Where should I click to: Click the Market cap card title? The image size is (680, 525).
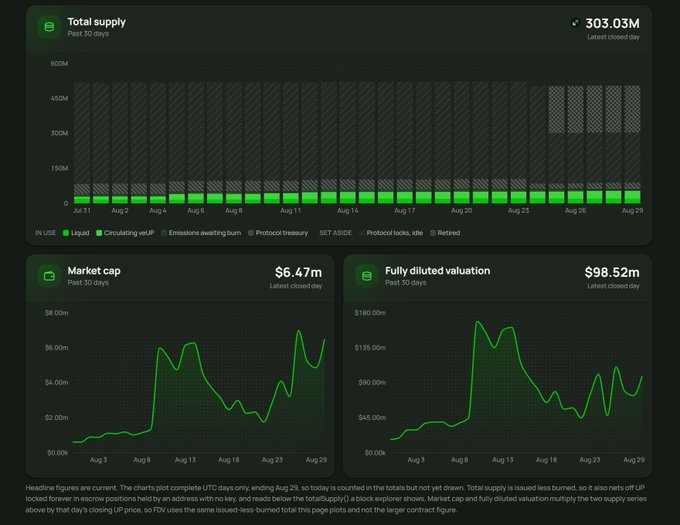click(x=94, y=271)
